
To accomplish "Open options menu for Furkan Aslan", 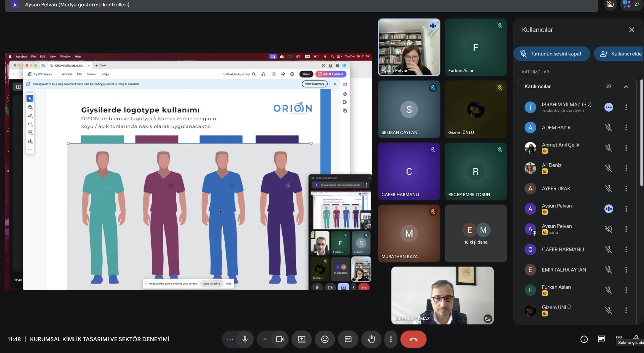I will 626,290.
